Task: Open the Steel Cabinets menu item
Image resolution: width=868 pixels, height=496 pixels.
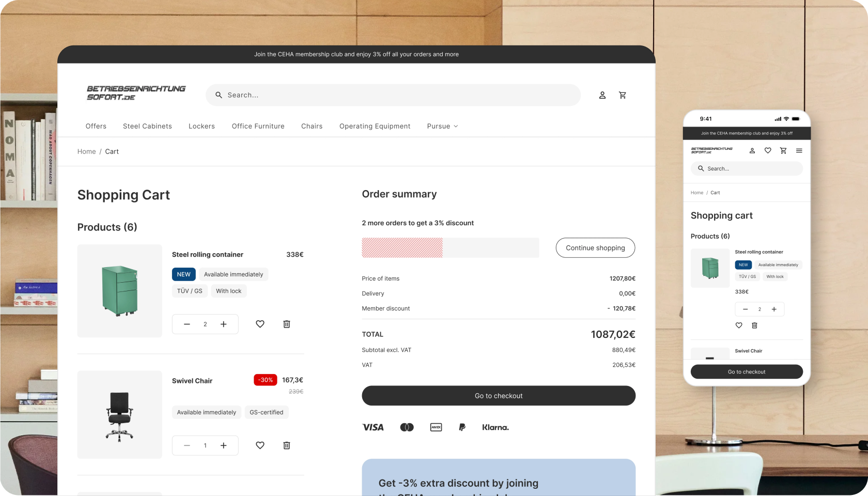Action: [x=147, y=126]
